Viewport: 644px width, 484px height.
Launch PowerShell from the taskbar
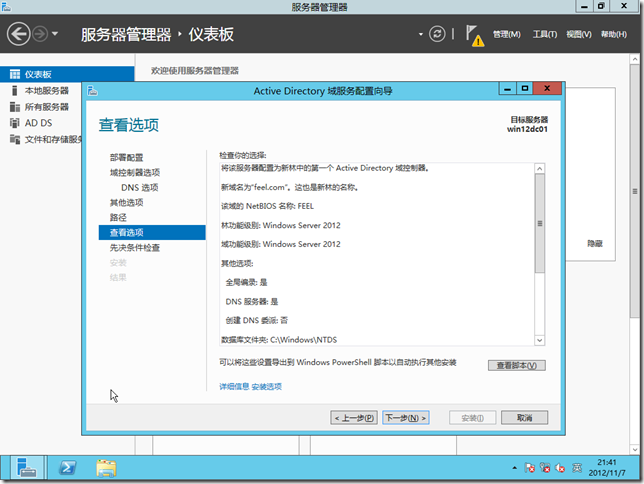67,468
